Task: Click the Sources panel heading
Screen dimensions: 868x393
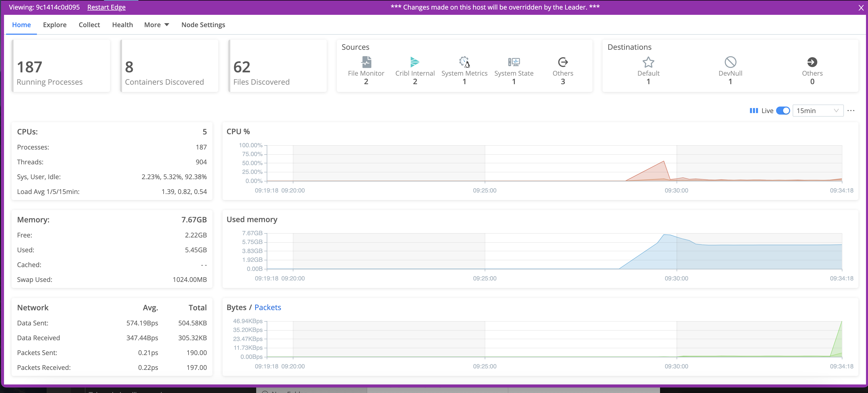Action: (355, 47)
